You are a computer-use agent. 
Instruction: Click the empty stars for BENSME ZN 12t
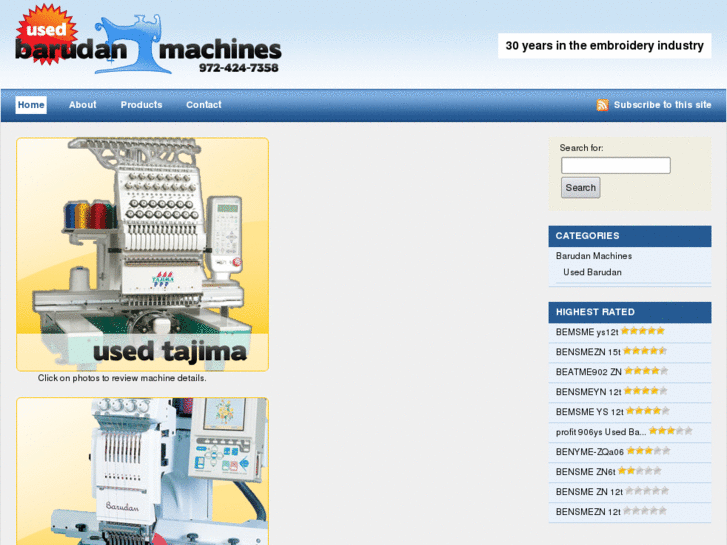(x=647, y=490)
